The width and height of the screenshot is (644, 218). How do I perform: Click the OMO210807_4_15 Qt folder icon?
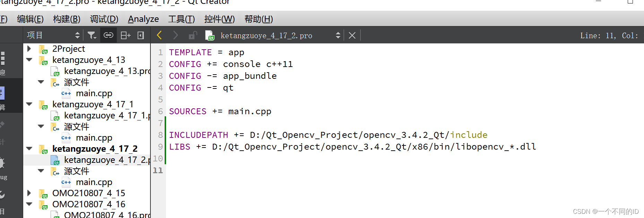click(x=43, y=194)
